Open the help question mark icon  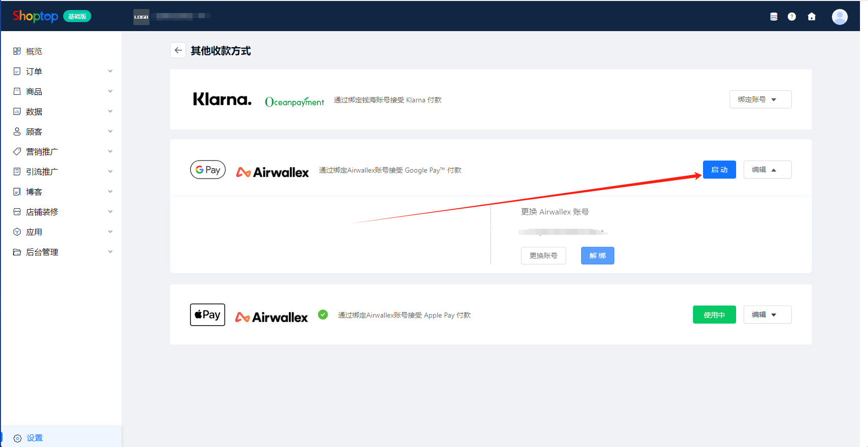point(792,17)
